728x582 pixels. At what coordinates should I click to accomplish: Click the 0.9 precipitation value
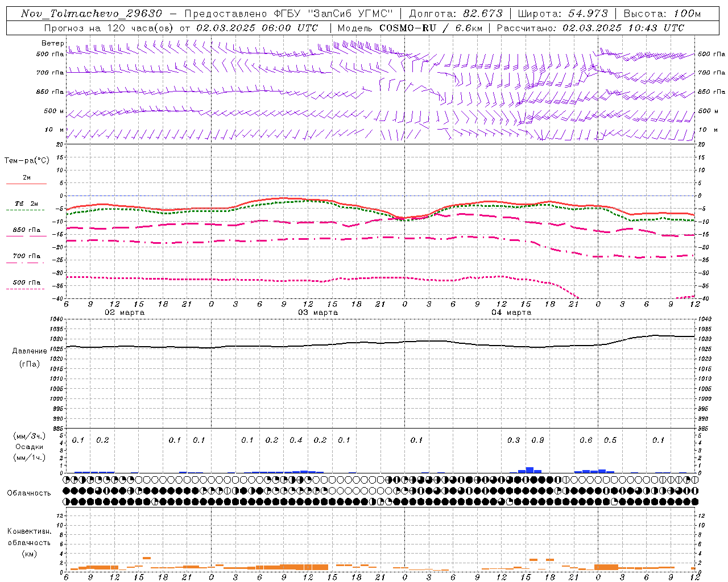tap(537, 440)
